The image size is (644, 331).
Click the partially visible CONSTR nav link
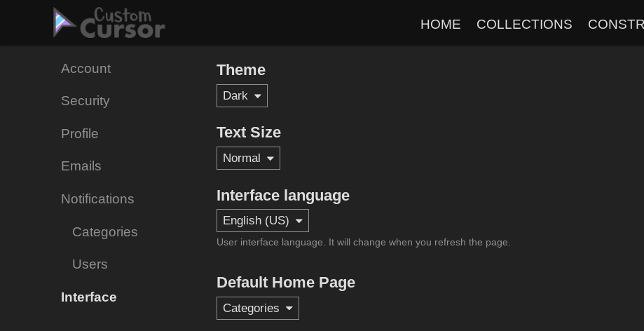pos(615,25)
